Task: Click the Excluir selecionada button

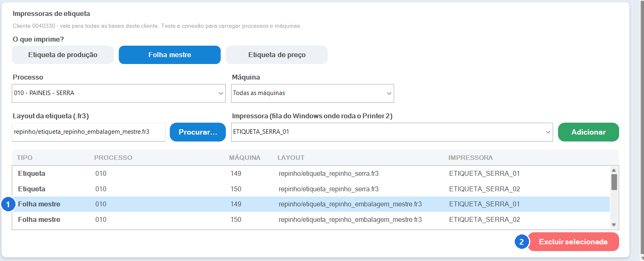Action: (x=573, y=242)
